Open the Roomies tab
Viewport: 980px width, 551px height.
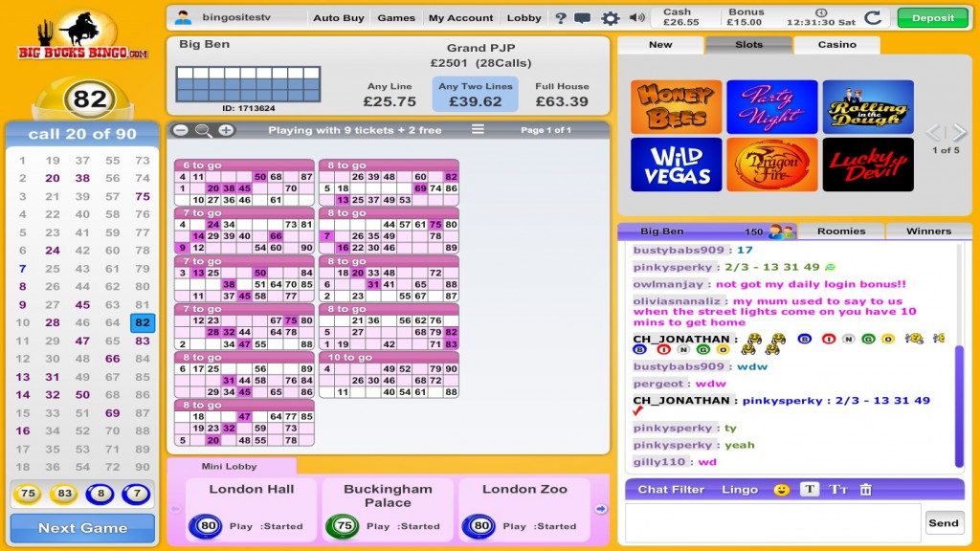(841, 231)
